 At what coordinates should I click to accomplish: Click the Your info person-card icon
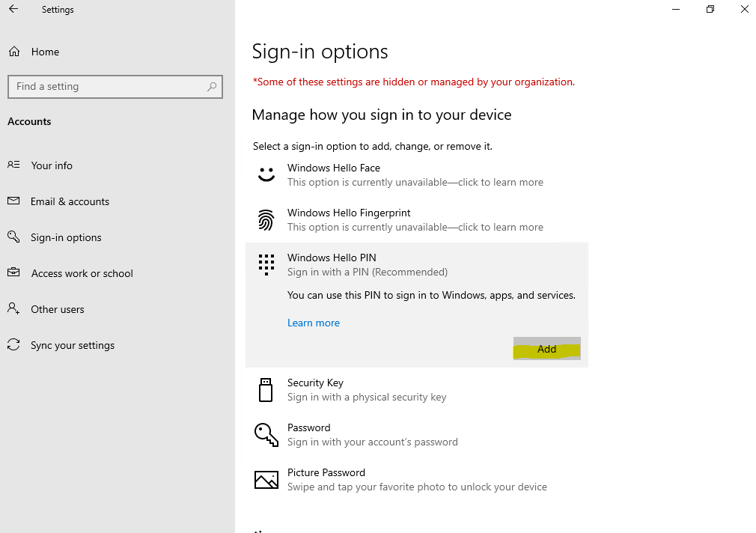click(x=13, y=165)
